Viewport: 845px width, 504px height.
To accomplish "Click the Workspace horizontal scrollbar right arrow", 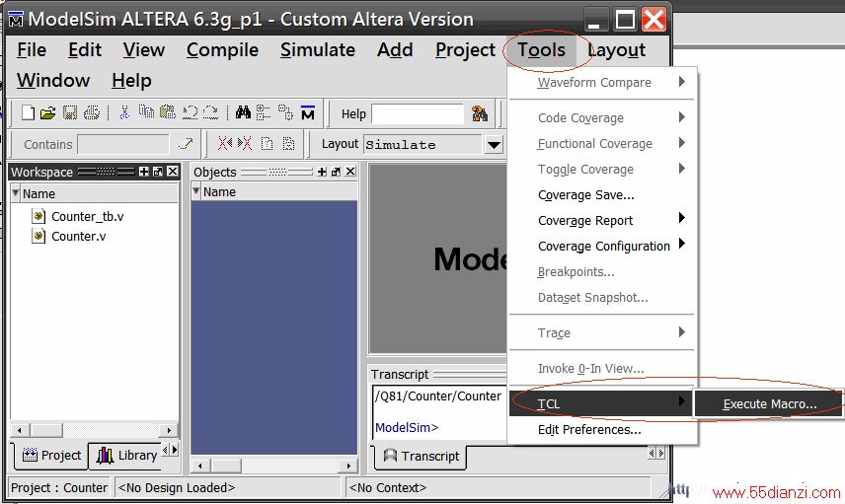I will coord(169,430).
